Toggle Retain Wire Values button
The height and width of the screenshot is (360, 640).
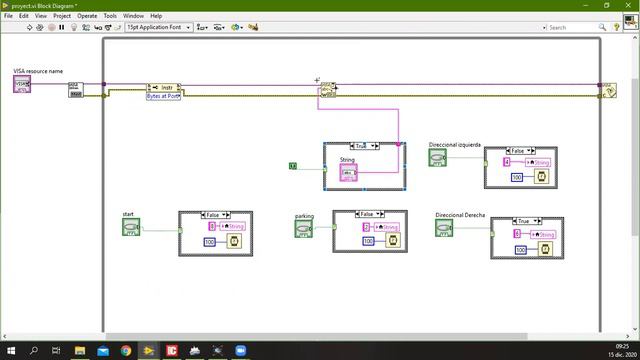click(86, 27)
